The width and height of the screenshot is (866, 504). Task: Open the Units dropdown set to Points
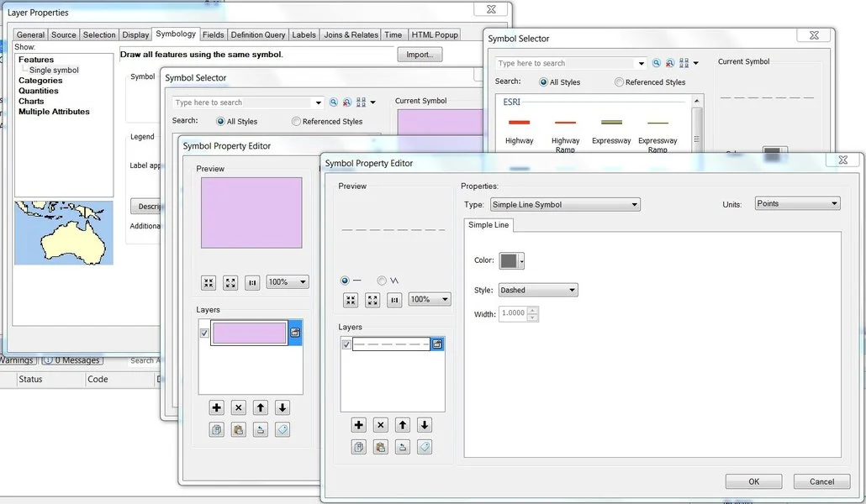point(797,203)
